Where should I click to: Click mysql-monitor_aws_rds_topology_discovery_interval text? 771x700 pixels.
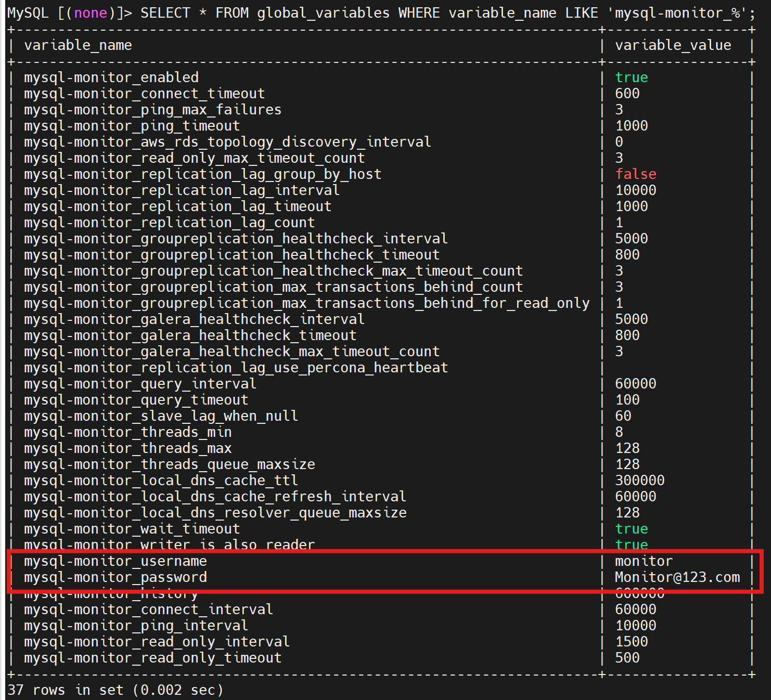tap(228, 142)
